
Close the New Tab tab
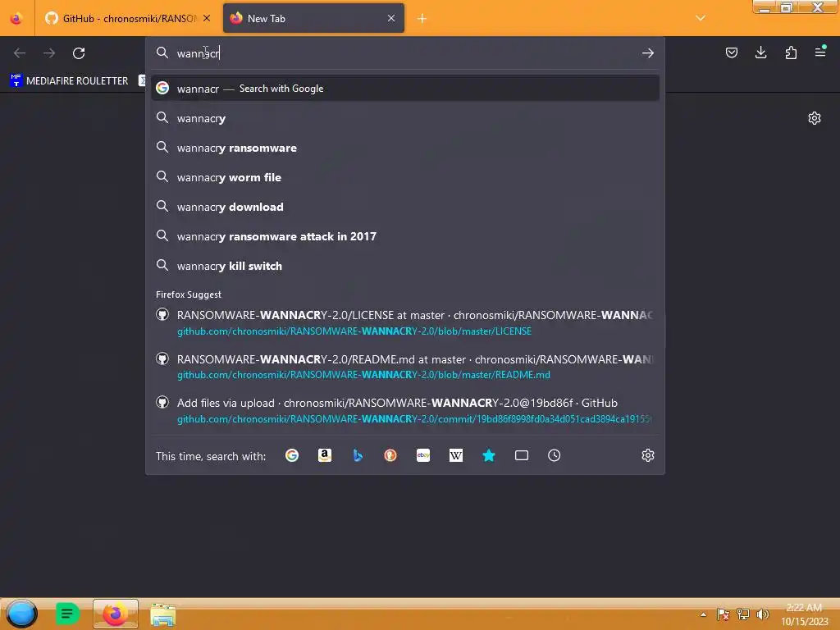point(391,18)
